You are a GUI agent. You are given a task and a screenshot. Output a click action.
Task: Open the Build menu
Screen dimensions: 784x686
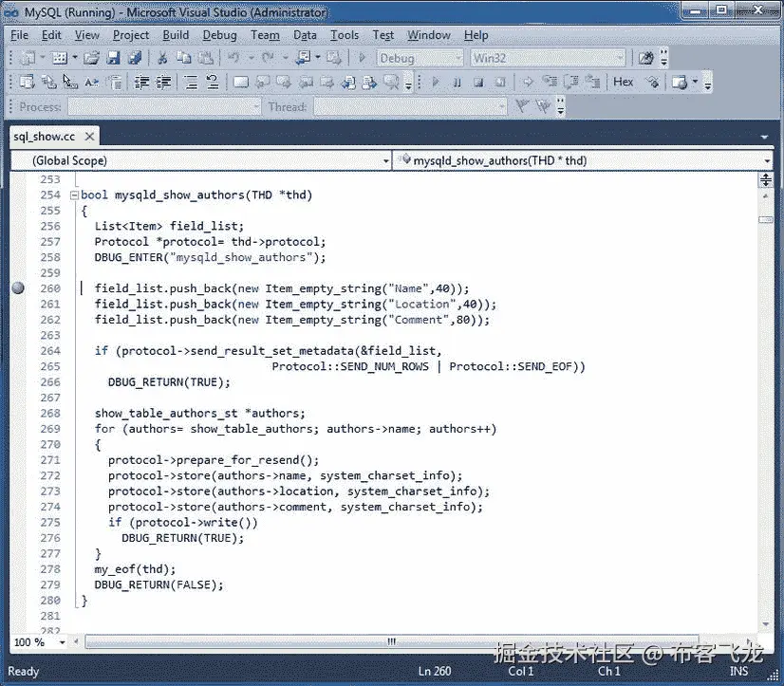click(176, 35)
